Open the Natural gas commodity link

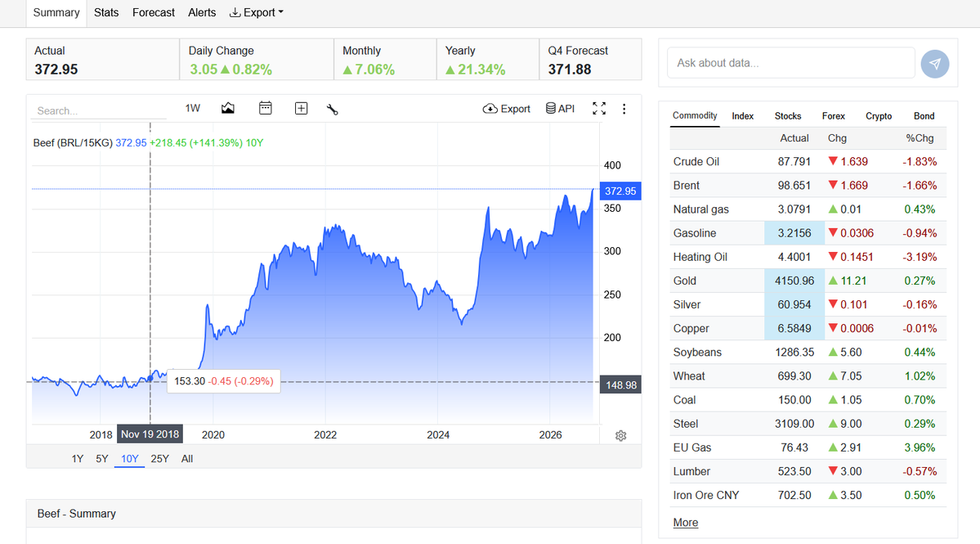pyautogui.click(x=700, y=209)
